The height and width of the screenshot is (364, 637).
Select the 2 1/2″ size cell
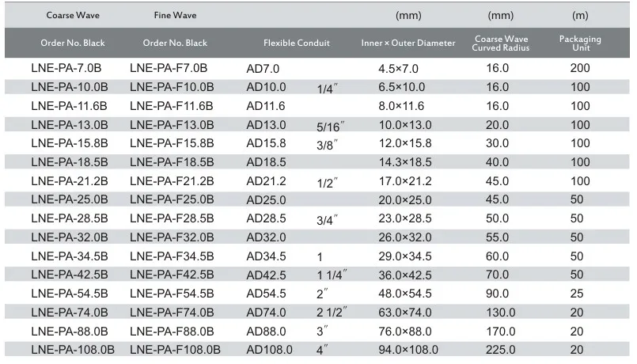pyautogui.click(x=332, y=312)
